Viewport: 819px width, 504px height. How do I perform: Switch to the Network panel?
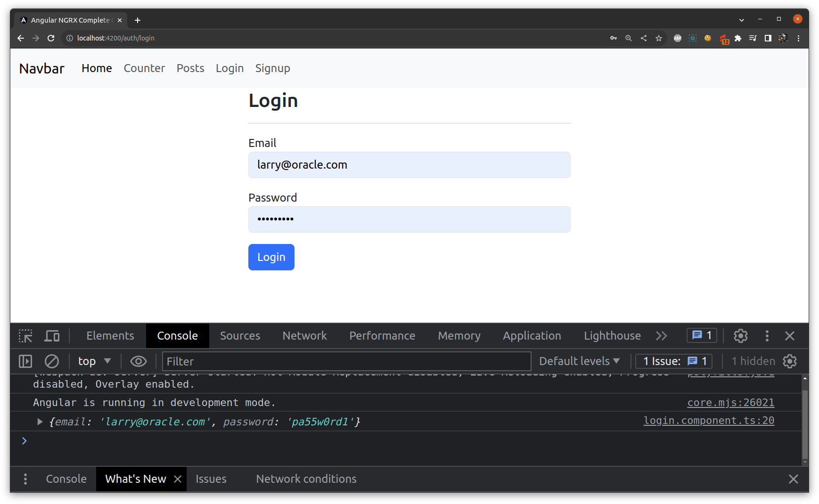click(x=304, y=335)
